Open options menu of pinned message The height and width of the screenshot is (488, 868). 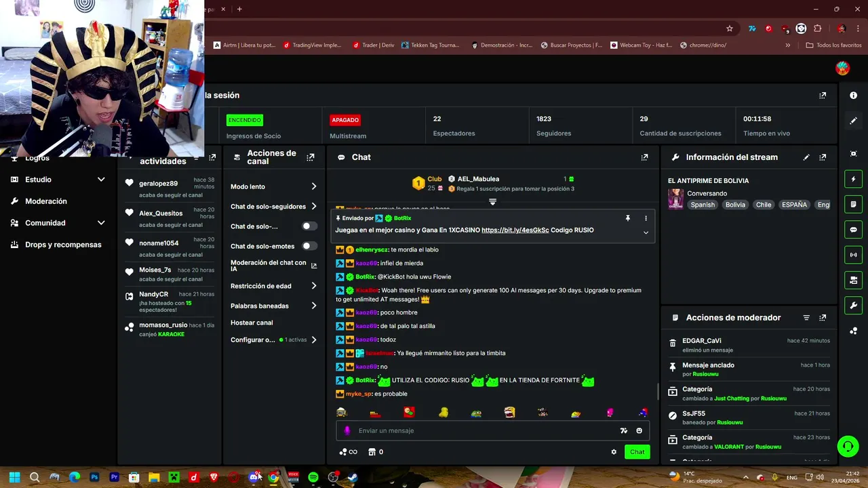[646, 218]
